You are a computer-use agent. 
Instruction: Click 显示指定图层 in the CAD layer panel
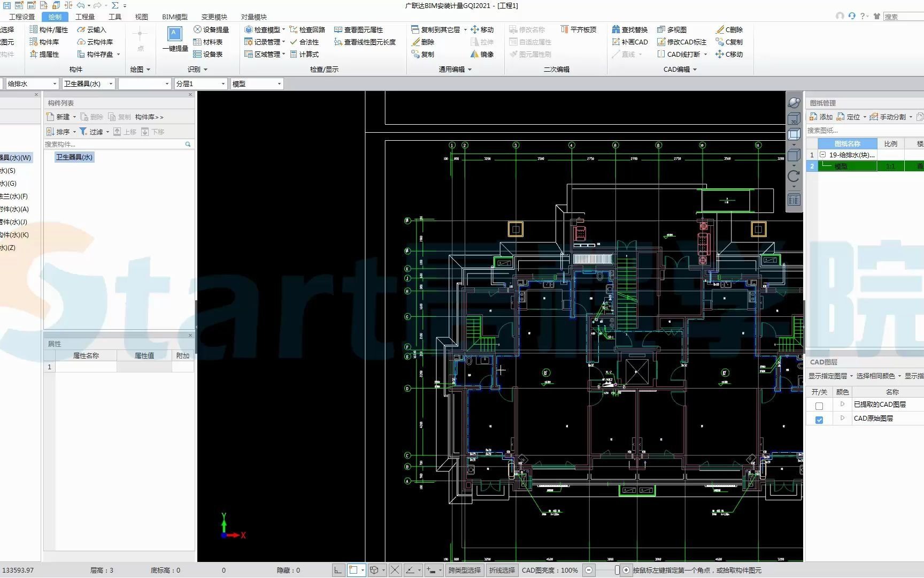[828, 376]
